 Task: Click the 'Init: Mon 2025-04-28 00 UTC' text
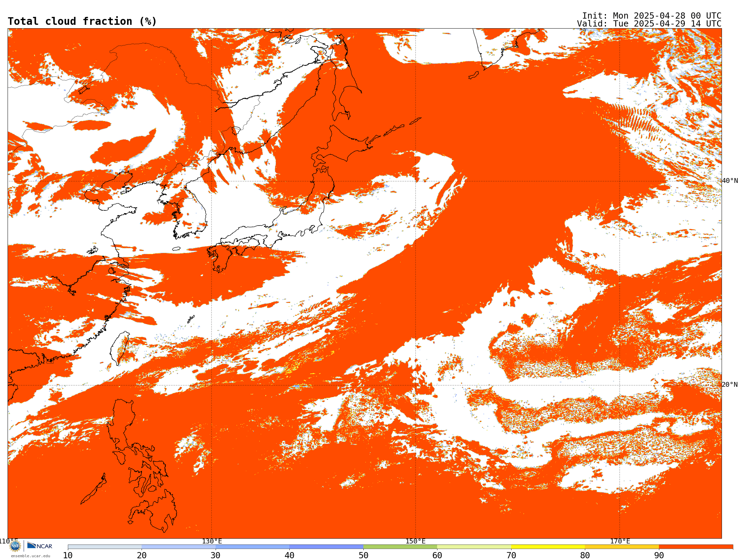652,16
